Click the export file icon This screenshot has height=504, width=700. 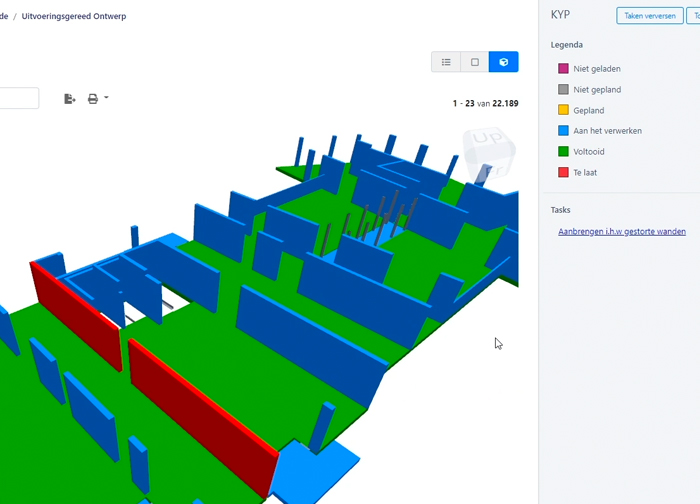(x=70, y=99)
